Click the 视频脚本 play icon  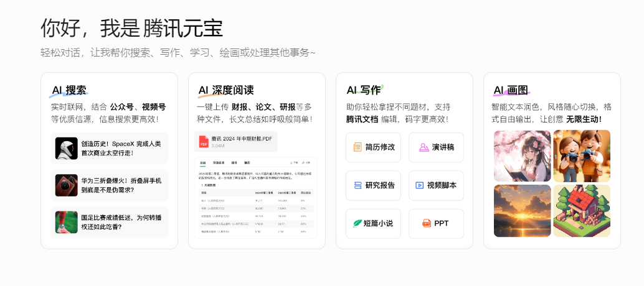coord(419,185)
